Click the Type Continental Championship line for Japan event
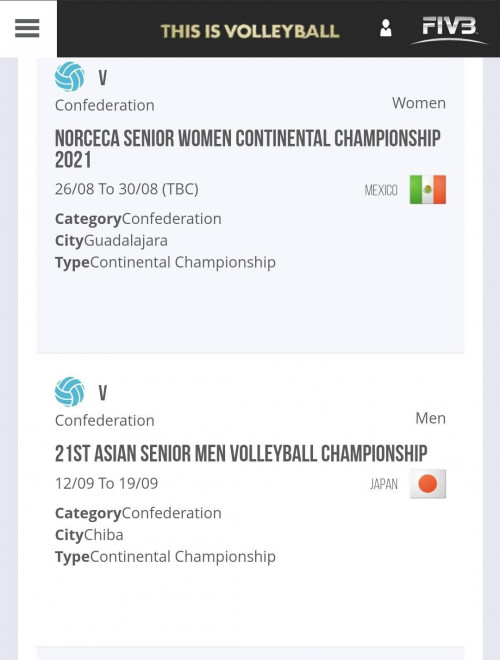Image resolution: width=500 pixels, height=660 pixels. coord(165,557)
